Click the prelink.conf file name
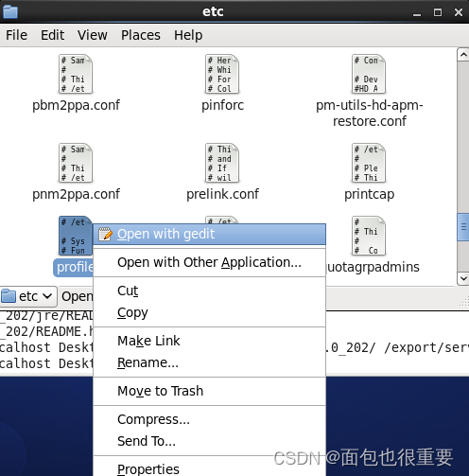Viewport: 469px width, 476px height. pos(222,194)
